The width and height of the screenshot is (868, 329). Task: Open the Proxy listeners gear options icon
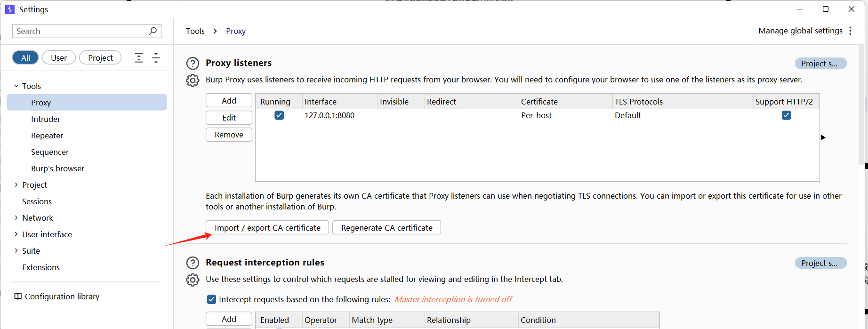tap(193, 80)
